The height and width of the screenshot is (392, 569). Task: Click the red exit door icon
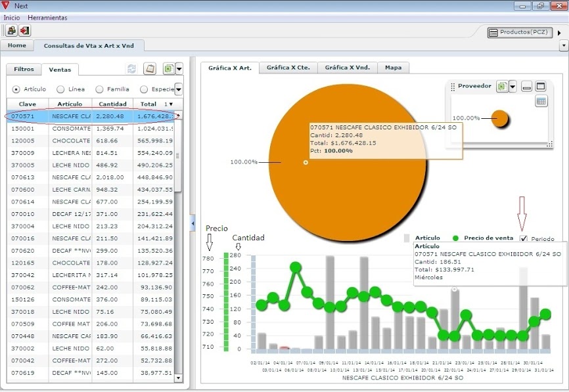tap(24, 31)
